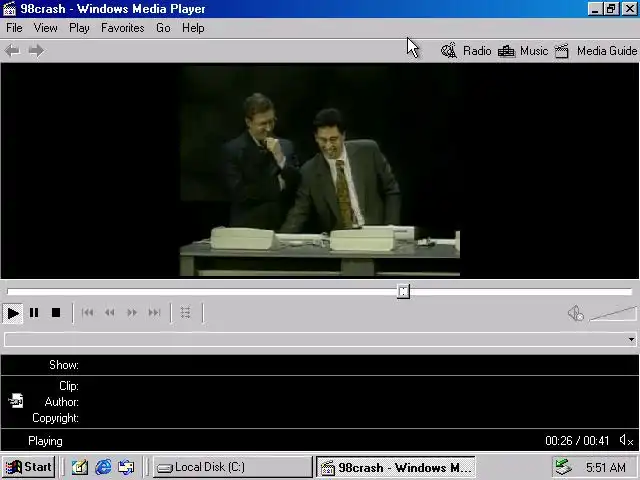Viewport: 640px width, 480px height.
Task: Open the Outlook Express quick launch icon
Action: [126, 467]
